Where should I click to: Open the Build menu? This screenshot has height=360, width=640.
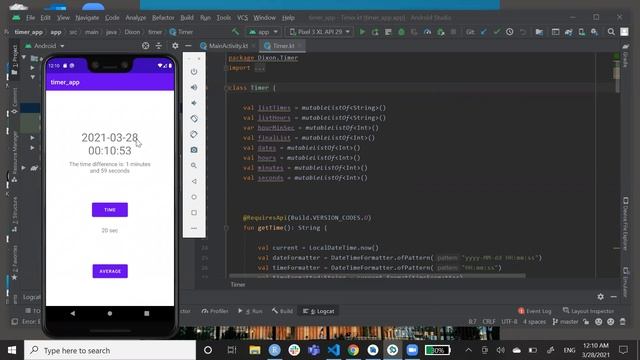click(187, 18)
